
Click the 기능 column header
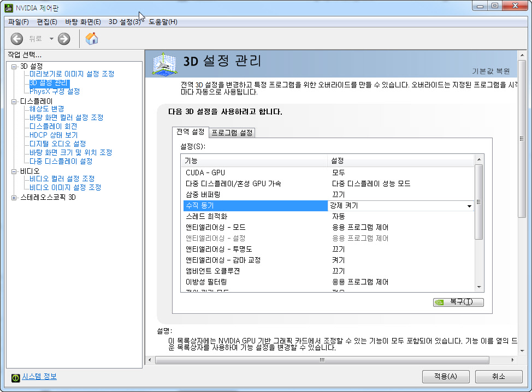255,161
